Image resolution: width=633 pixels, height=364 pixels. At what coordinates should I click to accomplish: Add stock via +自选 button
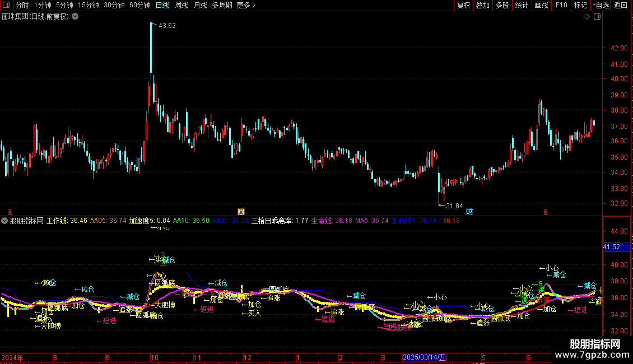point(601,5)
